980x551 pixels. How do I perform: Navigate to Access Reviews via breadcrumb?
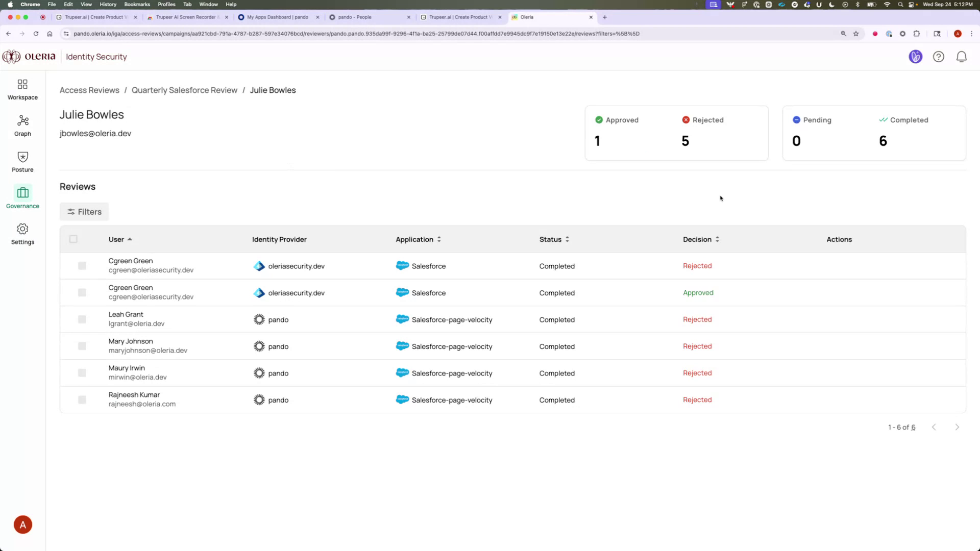89,90
